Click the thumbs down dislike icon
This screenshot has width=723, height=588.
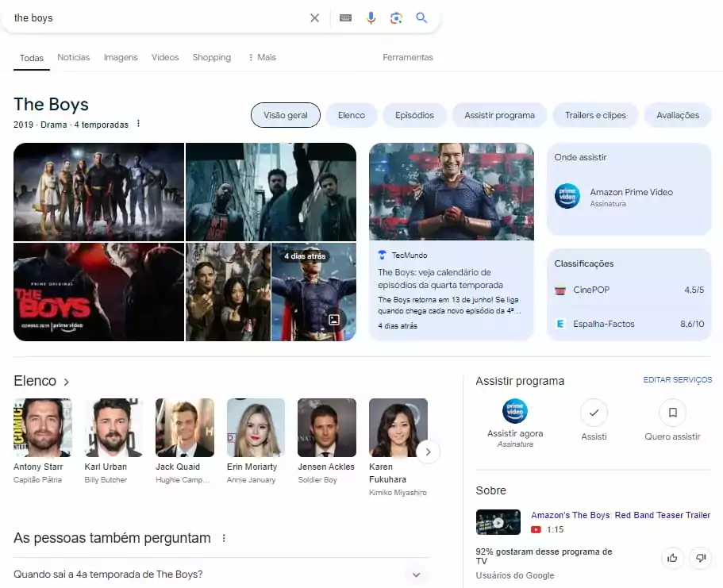click(x=699, y=558)
